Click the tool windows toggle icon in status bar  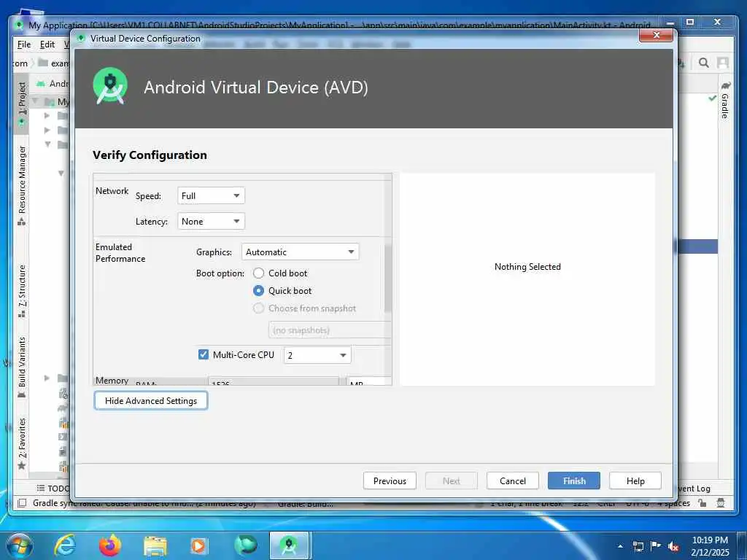pos(22,503)
